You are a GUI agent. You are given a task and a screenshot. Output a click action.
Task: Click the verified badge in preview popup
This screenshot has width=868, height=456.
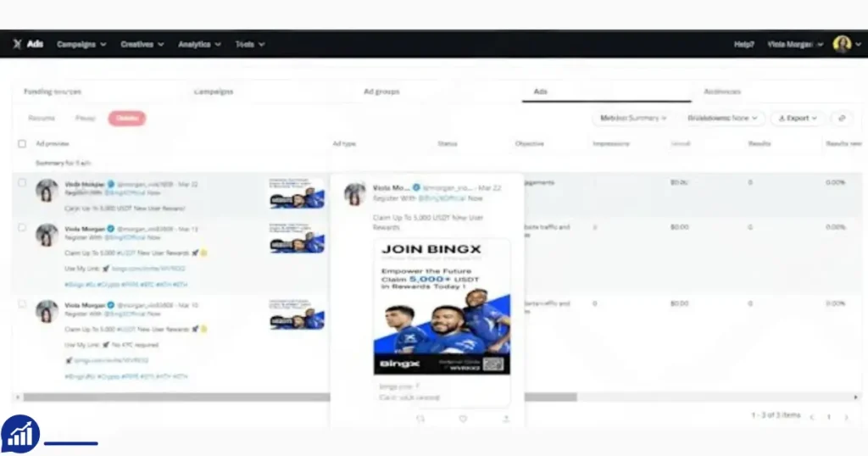(x=416, y=187)
